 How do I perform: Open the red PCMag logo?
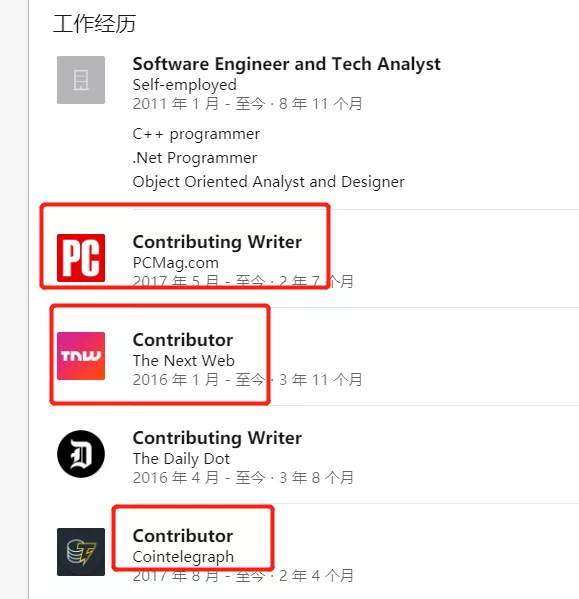[x=81, y=258]
